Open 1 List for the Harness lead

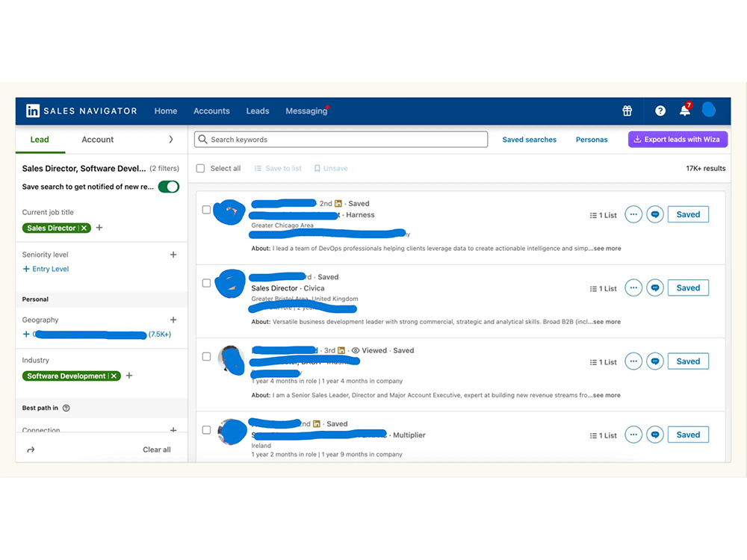tap(603, 215)
